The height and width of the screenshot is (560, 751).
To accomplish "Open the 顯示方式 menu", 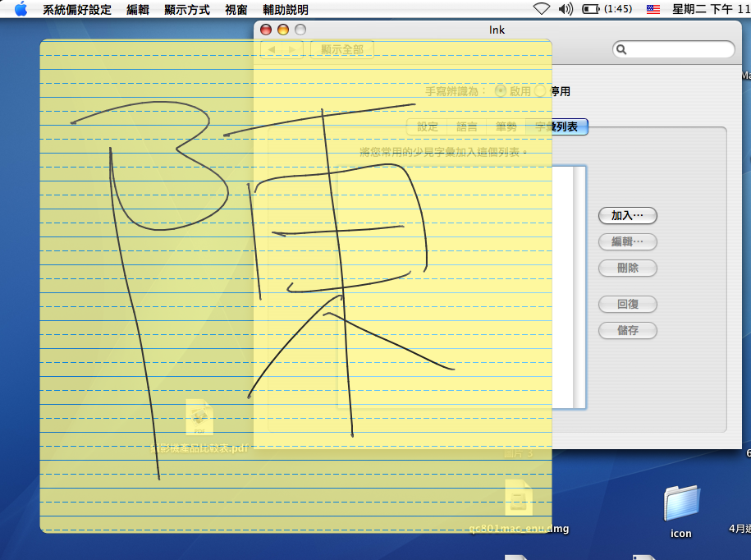I will click(187, 10).
